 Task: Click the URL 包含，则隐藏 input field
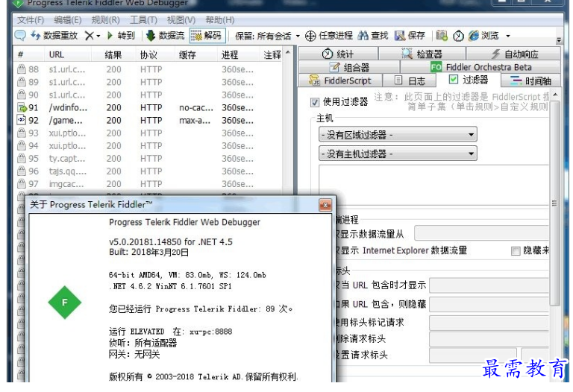pyautogui.click(x=489, y=304)
